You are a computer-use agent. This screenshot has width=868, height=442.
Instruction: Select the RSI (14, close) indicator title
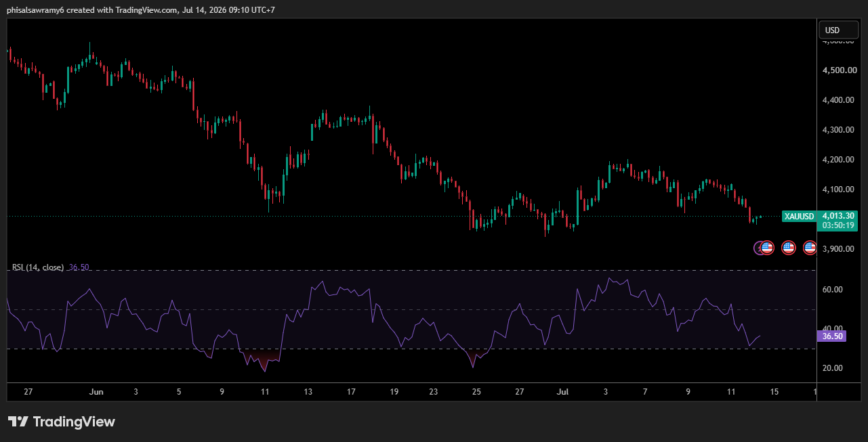point(38,267)
